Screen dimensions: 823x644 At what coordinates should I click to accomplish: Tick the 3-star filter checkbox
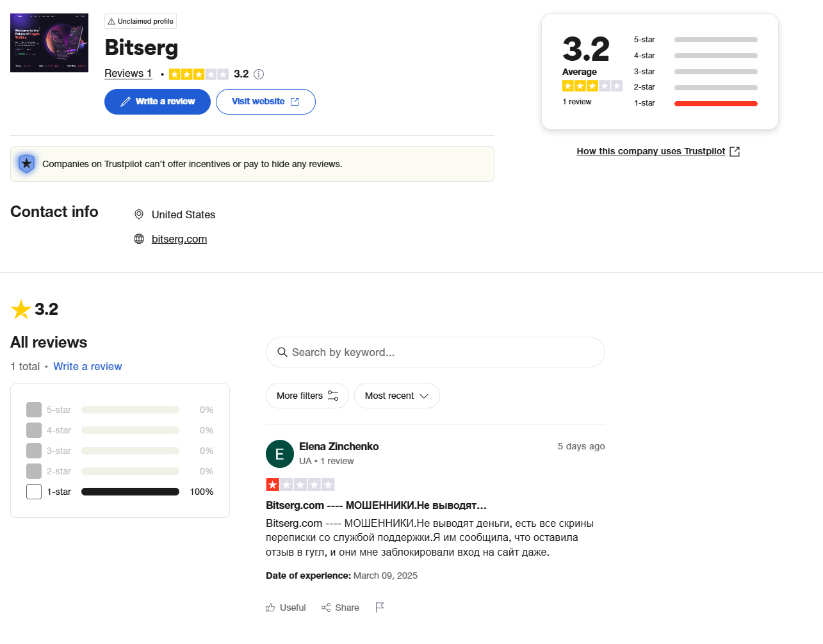34,451
